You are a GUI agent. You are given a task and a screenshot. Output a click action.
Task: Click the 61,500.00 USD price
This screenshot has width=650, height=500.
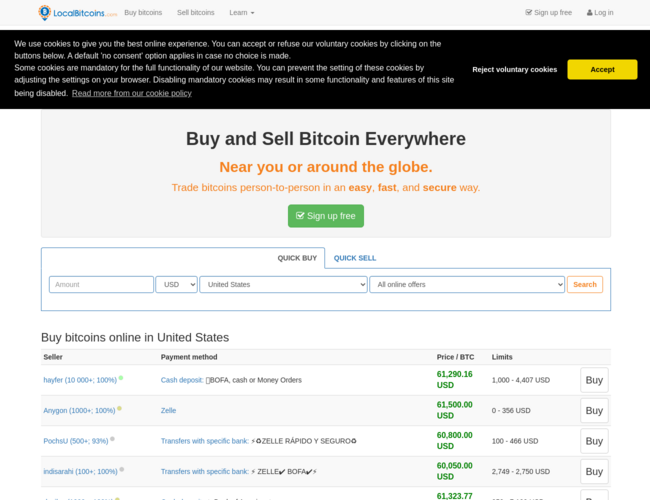(x=454, y=410)
